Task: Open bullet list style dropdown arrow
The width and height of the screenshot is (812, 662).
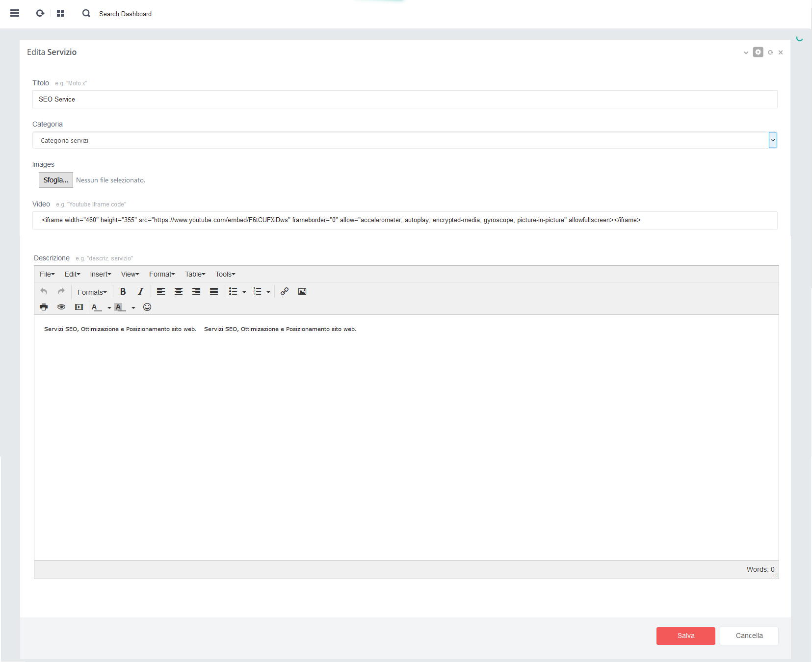Action: click(x=244, y=292)
